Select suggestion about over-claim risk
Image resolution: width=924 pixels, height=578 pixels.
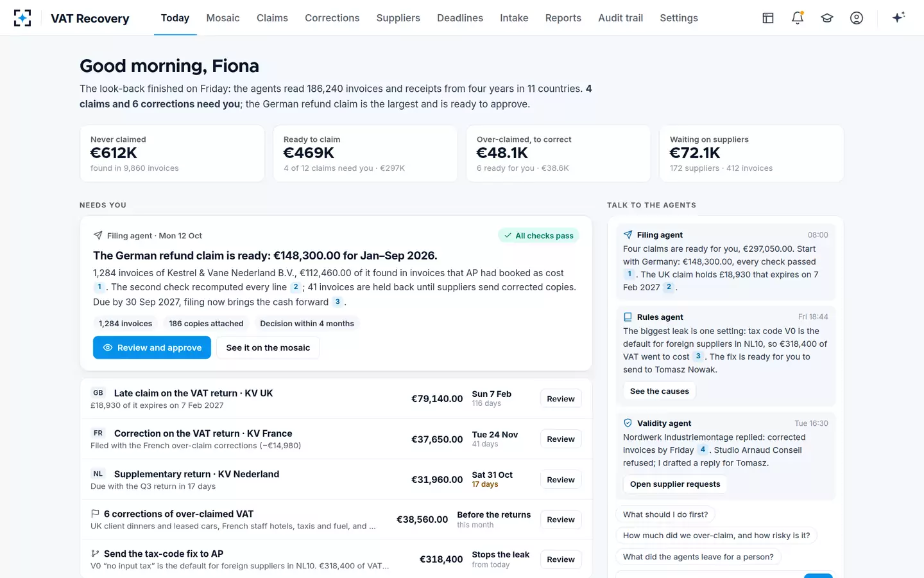coord(716,536)
